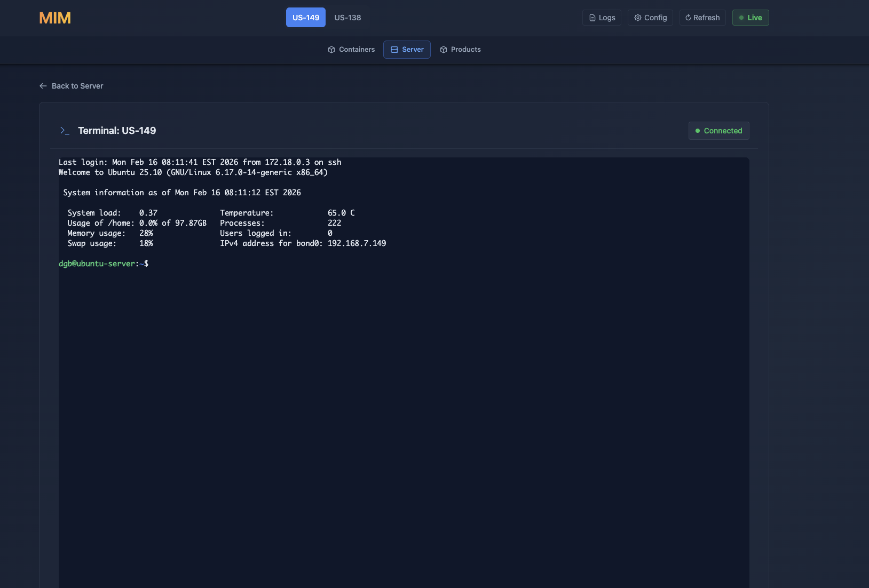The height and width of the screenshot is (588, 869).
Task: Toggle the Live status indicator
Action: tap(750, 17)
